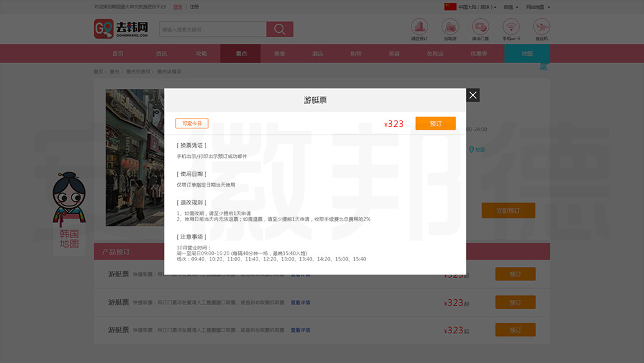This screenshot has height=363, width=644.
Task: Expand the 中国大陆(简体) language dropdown
Action: tap(471, 7)
